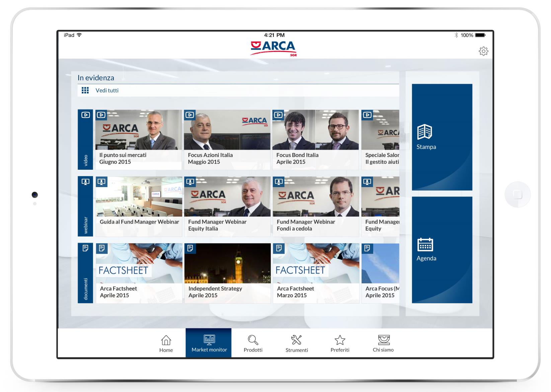
Task: Open Preferiti tab
Action: 340,343
